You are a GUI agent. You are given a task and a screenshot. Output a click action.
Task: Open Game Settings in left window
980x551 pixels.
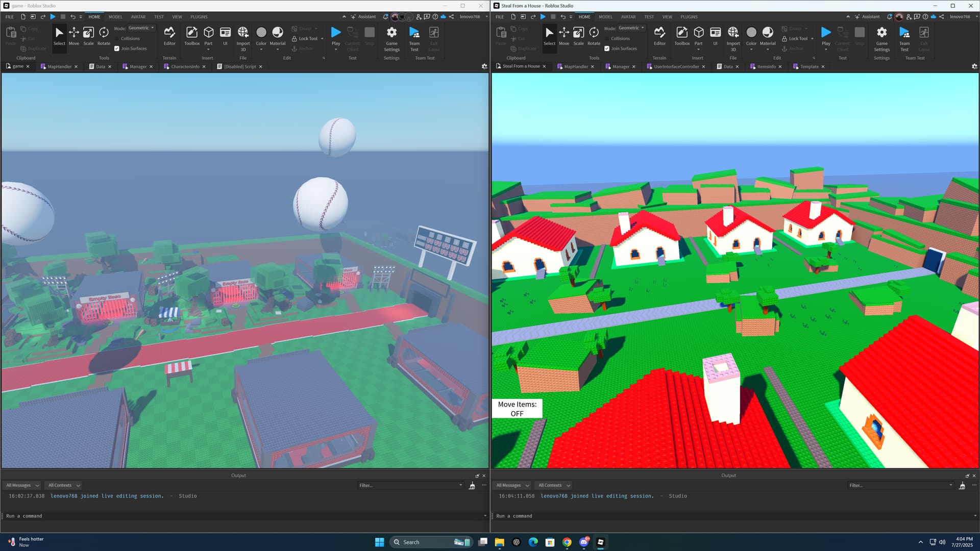click(x=391, y=37)
